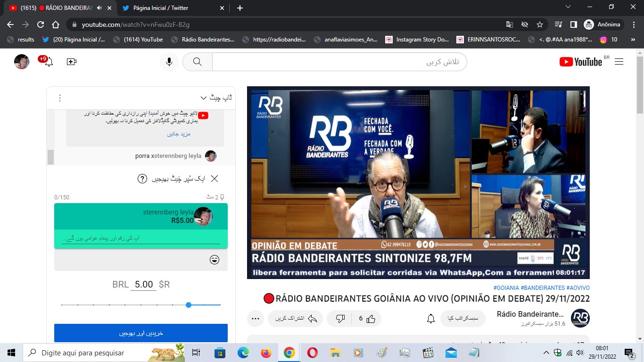
Task: Click browser translate page icon
Action: point(509,25)
